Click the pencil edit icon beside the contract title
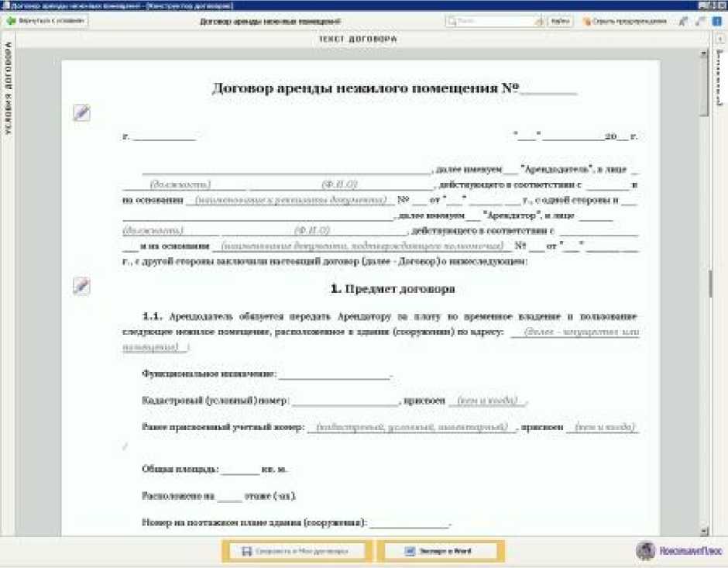The height and width of the screenshot is (568, 728). click(x=81, y=112)
